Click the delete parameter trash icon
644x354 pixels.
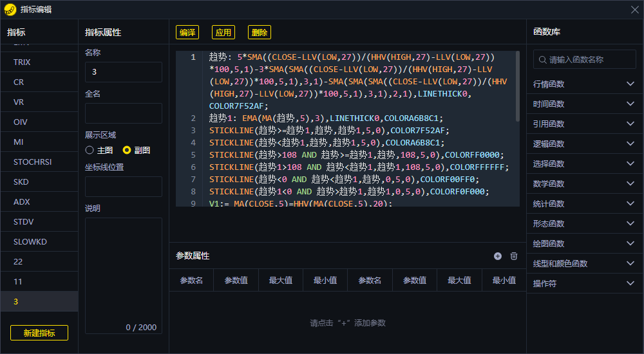point(514,256)
